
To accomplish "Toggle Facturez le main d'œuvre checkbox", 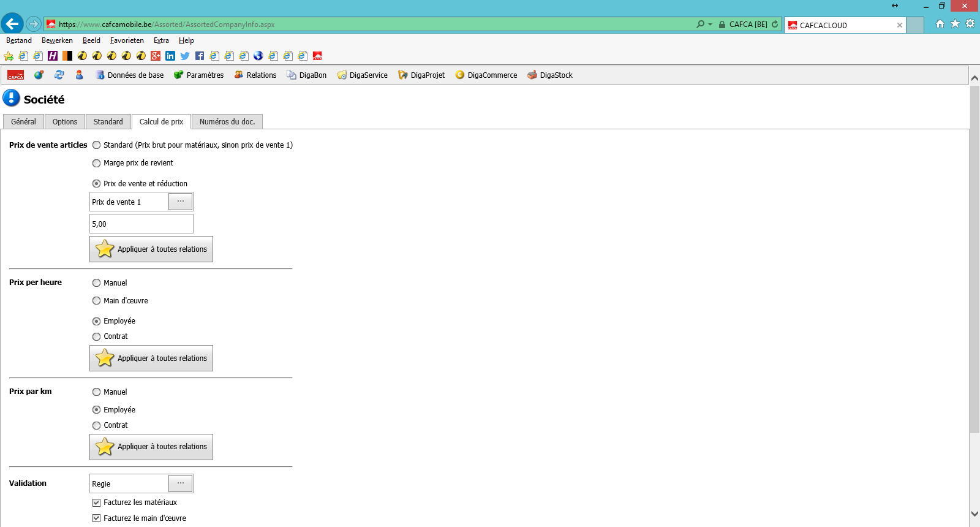I will [x=96, y=518].
